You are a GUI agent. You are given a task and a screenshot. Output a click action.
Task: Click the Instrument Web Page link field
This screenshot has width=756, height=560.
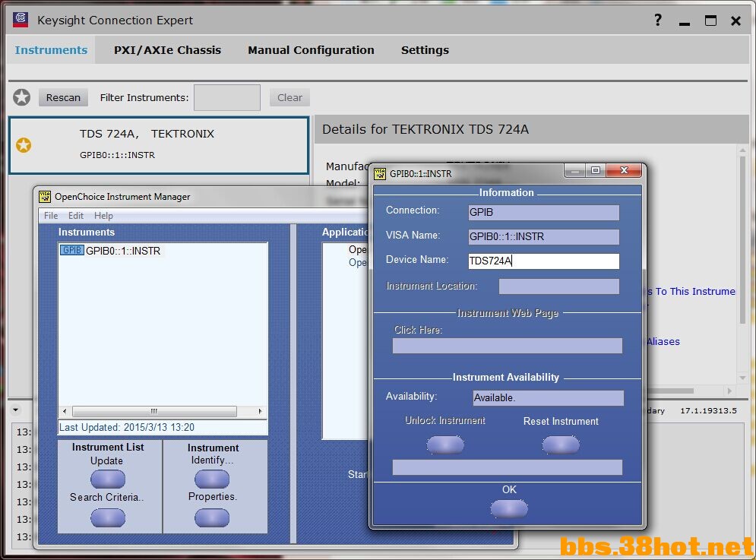[508, 346]
